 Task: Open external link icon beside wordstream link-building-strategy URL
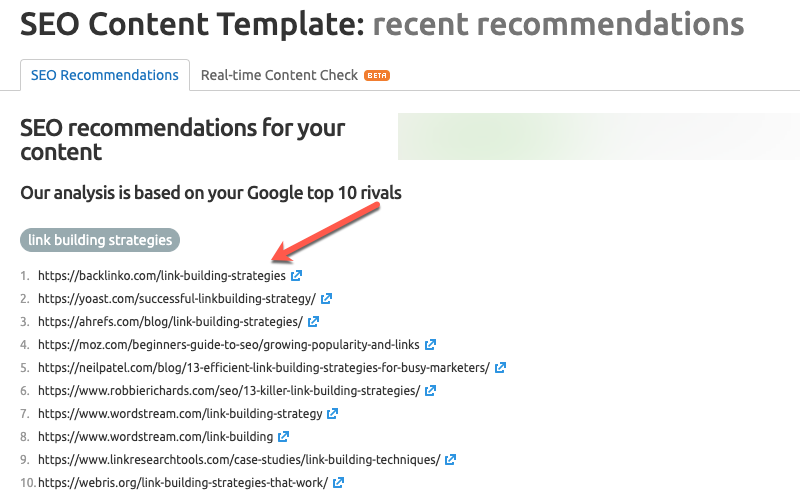[x=333, y=413]
